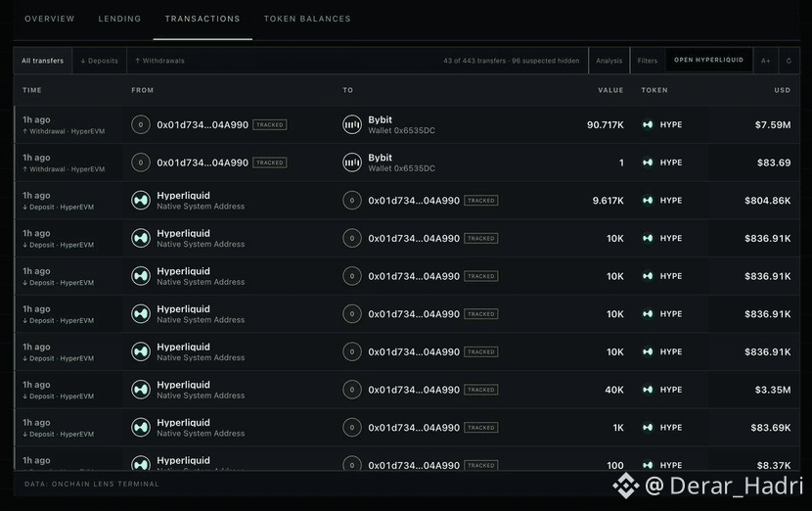Click the TOKEN column header
The width and height of the screenshot is (812, 511).
[654, 90]
